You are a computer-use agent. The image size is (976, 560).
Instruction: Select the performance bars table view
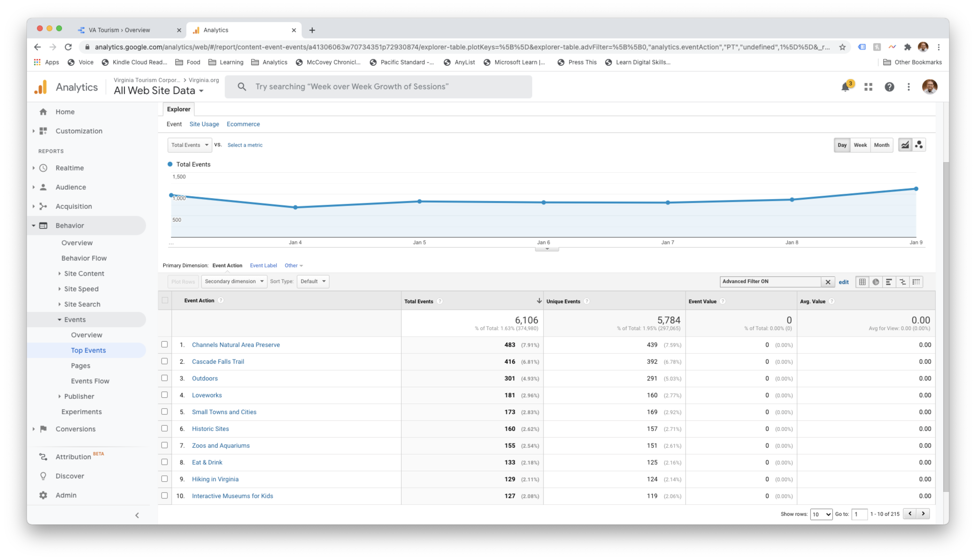click(889, 282)
